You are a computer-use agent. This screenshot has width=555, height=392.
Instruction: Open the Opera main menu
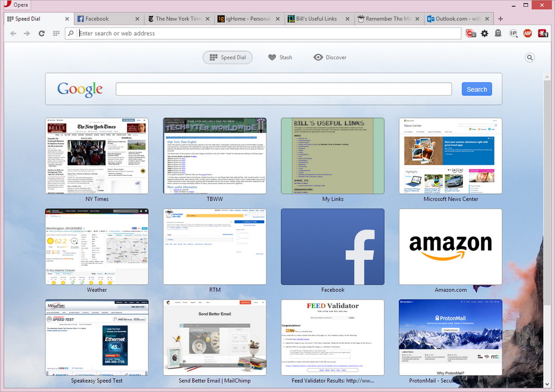coord(16,4)
